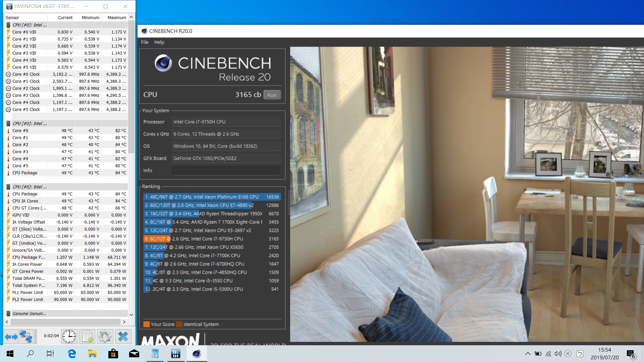Screen dimensions: 644x362
Task: Select IA Voltage Offset sensor row
Action: coord(66,222)
